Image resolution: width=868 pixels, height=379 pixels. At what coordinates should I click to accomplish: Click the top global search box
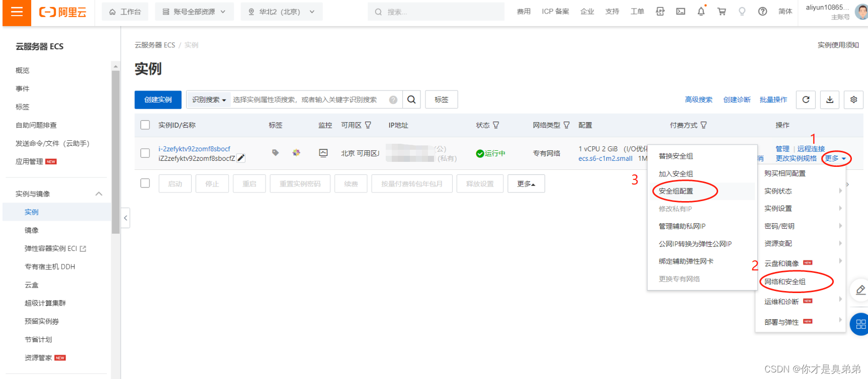coord(436,12)
